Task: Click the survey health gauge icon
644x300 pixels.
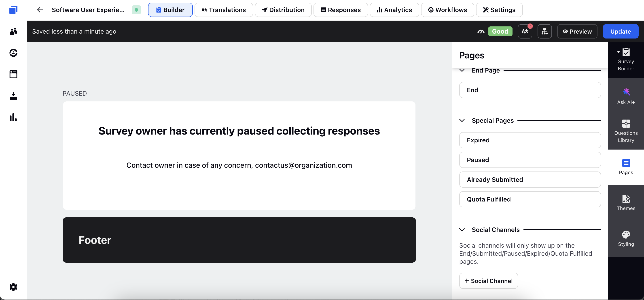Action: click(481, 32)
